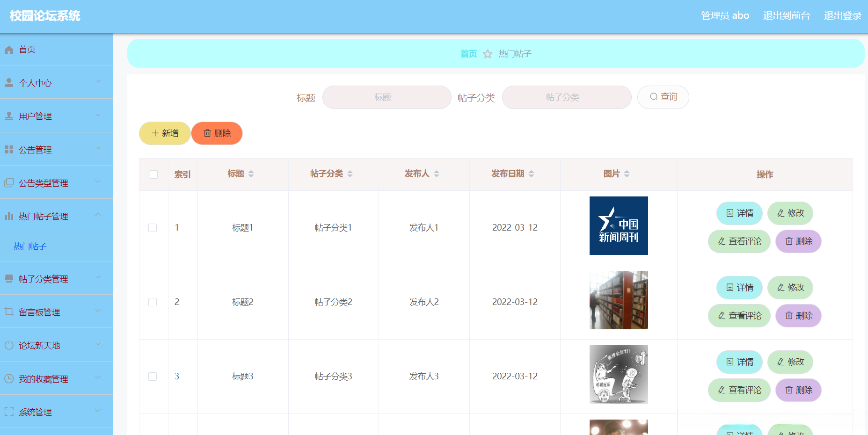This screenshot has height=435, width=868.
Task: Sort table by 发布人 column arrows
Action: click(437, 174)
